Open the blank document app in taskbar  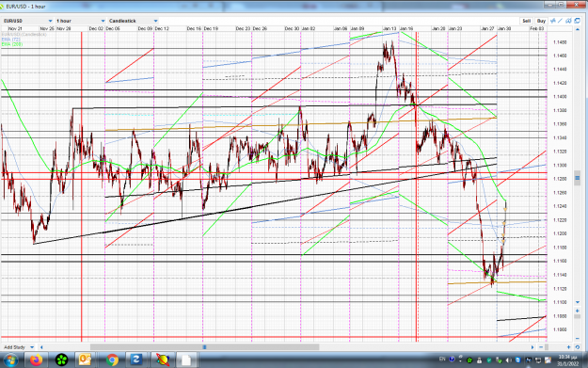(x=186, y=360)
